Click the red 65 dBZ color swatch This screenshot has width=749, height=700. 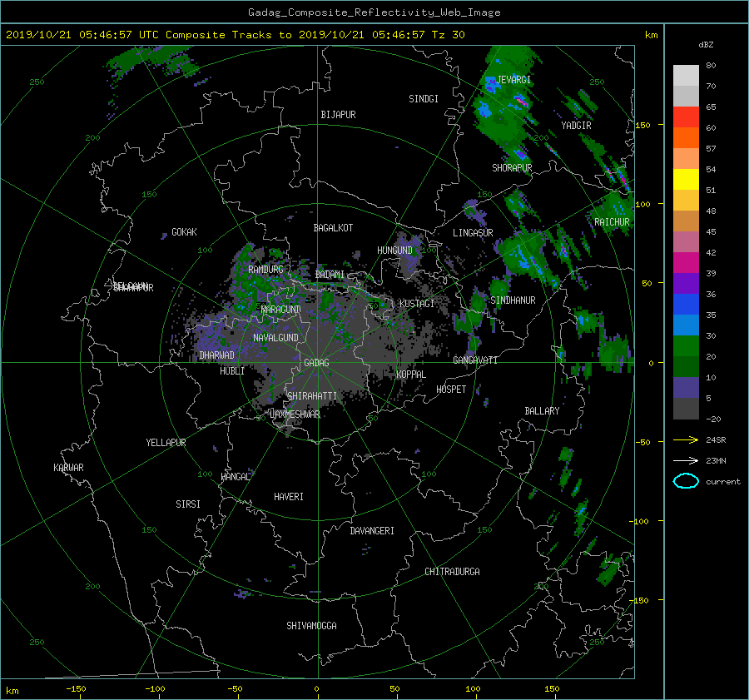pyautogui.click(x=686, y=117)
